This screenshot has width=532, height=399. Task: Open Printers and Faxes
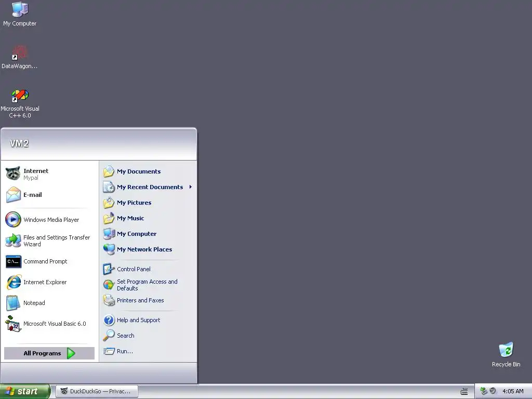[x=148, y=300]
